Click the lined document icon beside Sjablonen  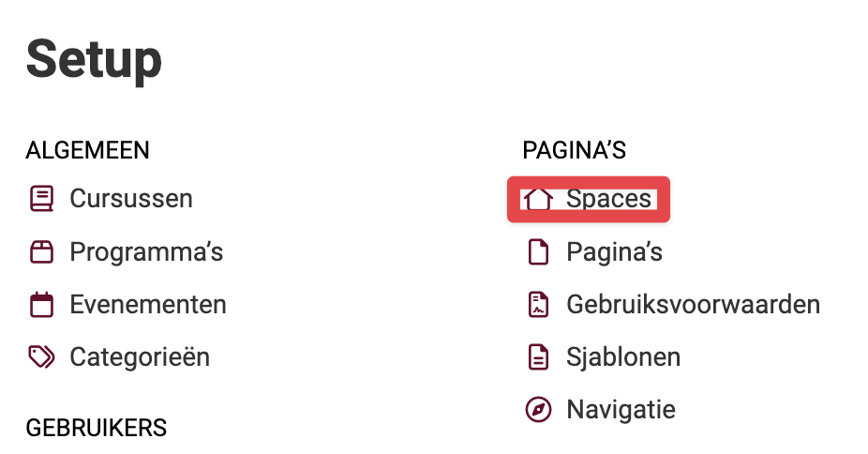pos(538,357)
